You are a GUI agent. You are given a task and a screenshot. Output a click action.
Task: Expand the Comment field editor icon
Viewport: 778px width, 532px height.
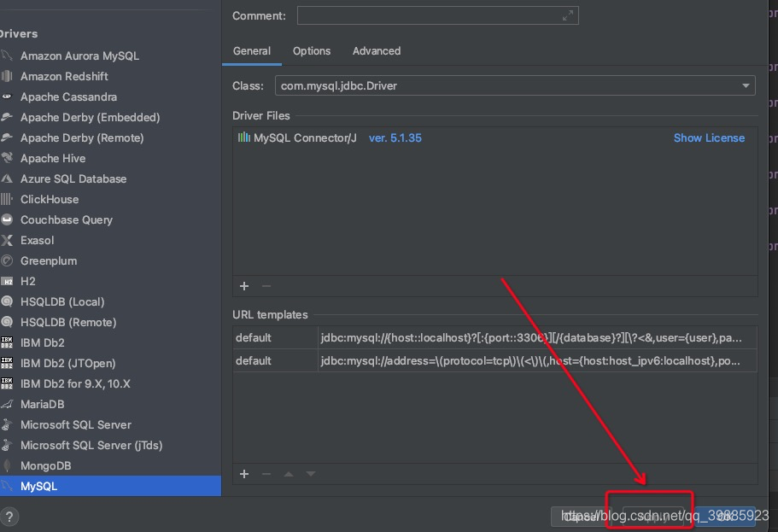(568, 15)
